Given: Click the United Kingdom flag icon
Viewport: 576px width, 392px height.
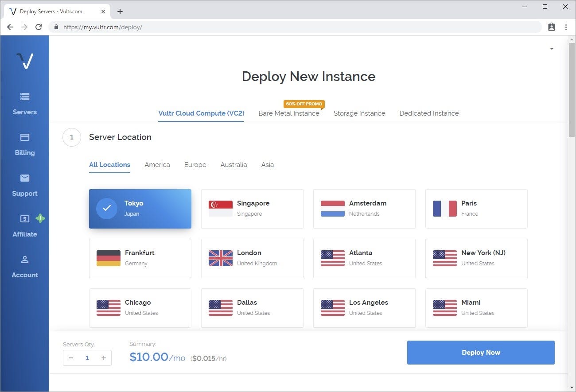Looking at the screenshot, I should point(221,258).
